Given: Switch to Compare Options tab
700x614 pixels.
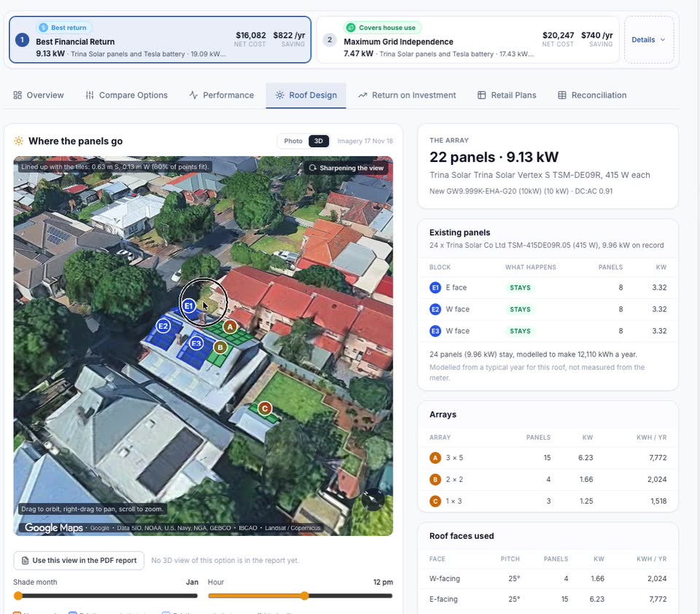Looking at the screenshot, I should point(127,95).
